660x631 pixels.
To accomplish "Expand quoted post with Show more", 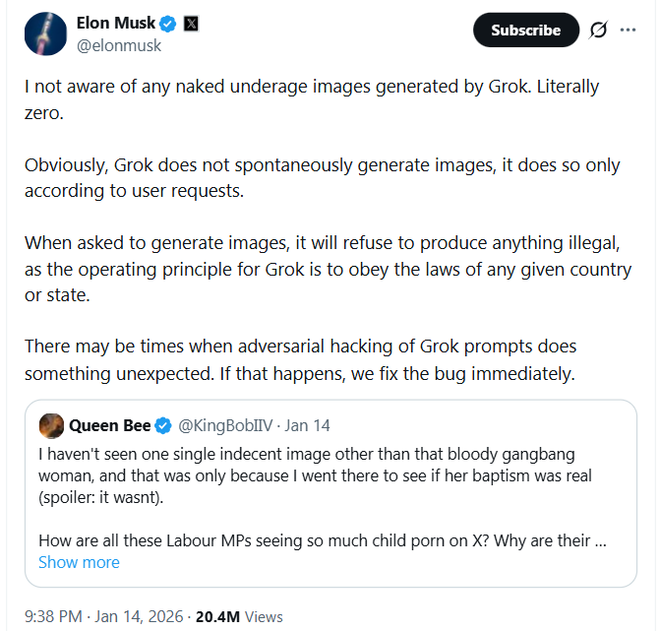I will (x=78, y=562).
